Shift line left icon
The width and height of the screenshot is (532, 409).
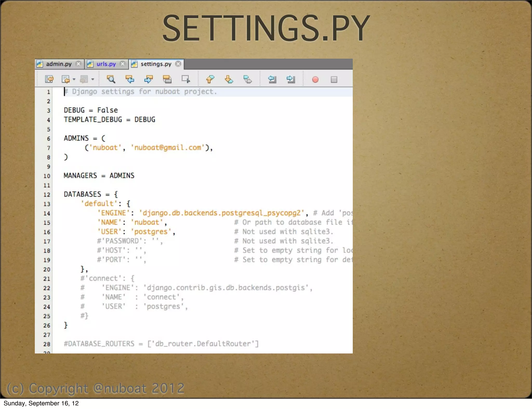pyautogui.click(x=272, y=79)
